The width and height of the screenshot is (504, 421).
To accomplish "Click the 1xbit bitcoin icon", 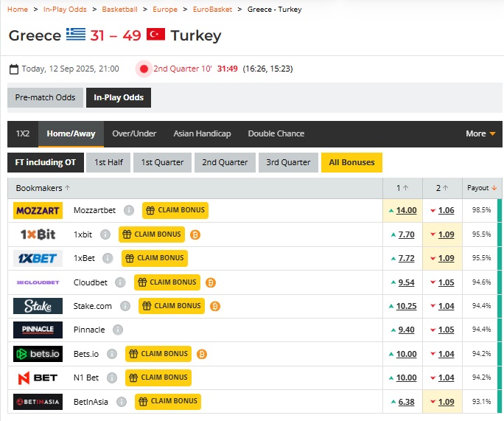I will (x=195, y=234).
